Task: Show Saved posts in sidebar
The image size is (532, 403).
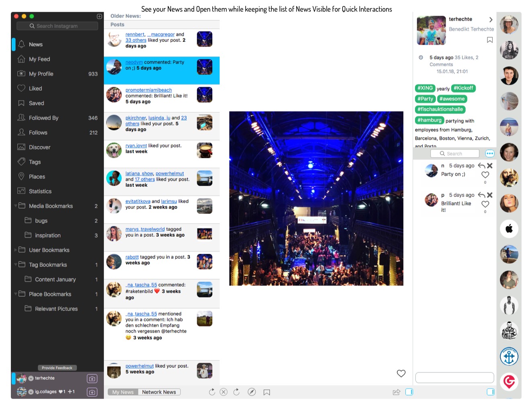Action: 57,103
